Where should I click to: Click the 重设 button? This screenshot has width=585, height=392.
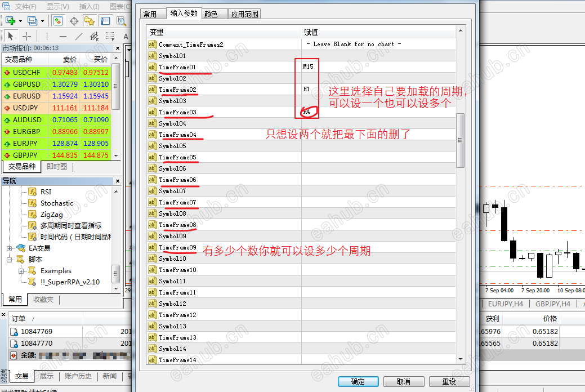[449, 381]
